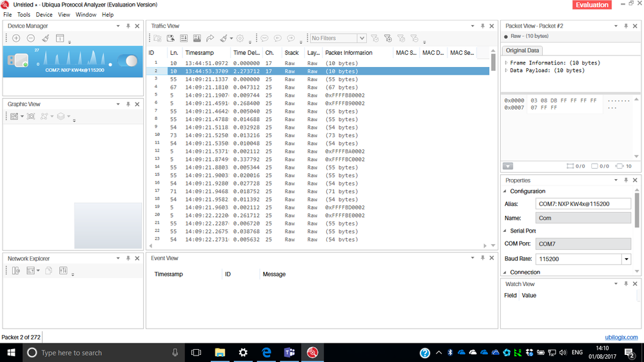
Task: Collapse the Connection section in Properties
Action: (x=505, y=272)
